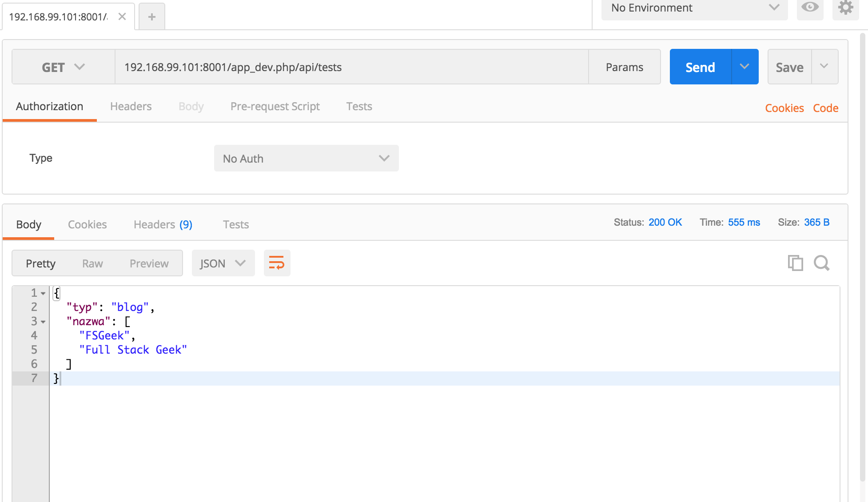Open the GET method dropdown
Screen dimensions: 868x502
[63, 67]
